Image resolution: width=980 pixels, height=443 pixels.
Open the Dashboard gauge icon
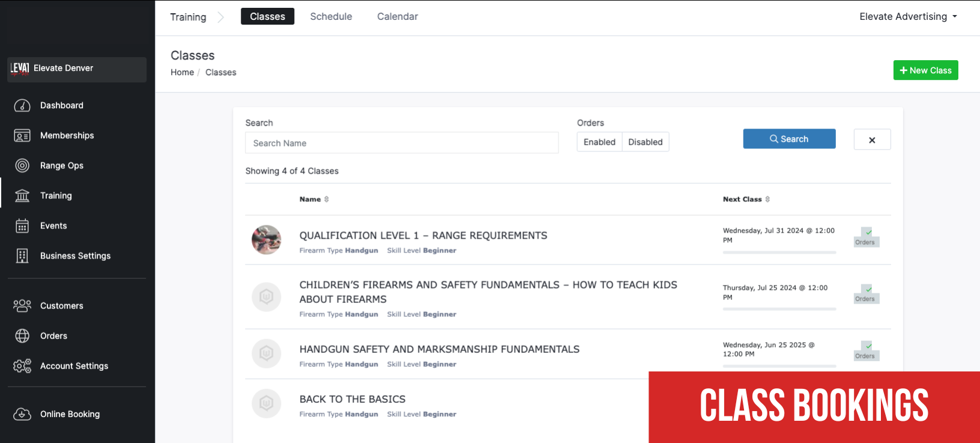click(x=22, y=106)
